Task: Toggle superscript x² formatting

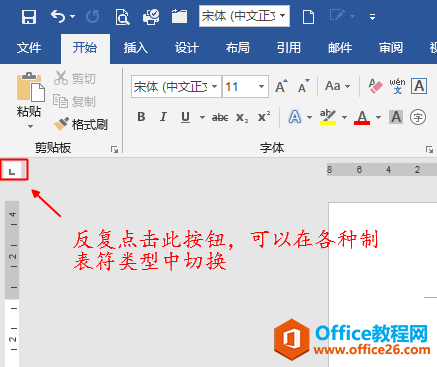Action: click(x=264, y=117)
